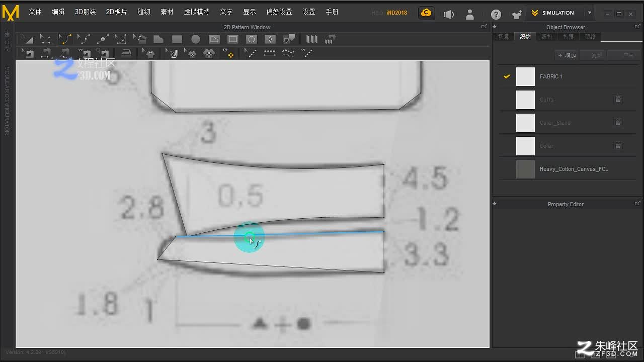Select the Segment Sewing tool
Viewport: 644px width, 362px height.
[x=46, y=53]
